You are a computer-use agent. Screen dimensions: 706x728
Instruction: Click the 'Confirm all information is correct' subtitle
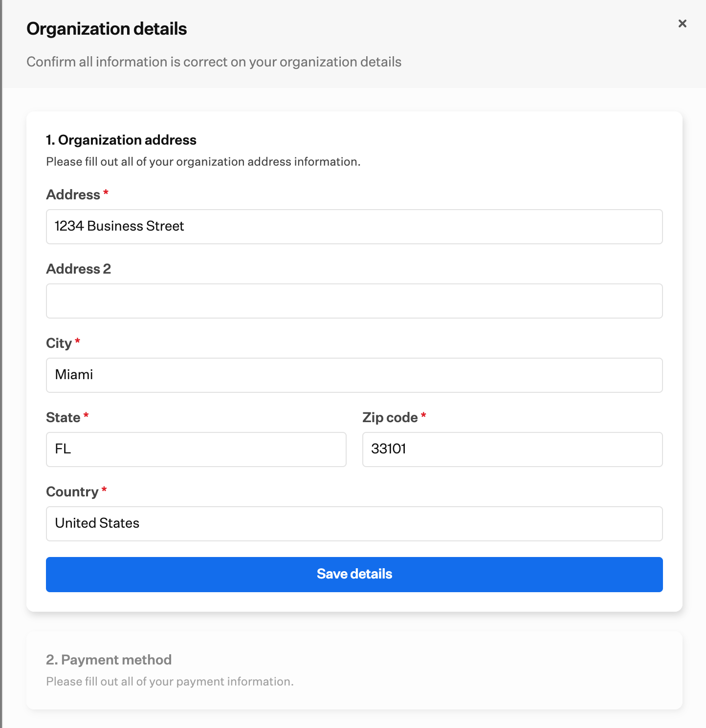click(214, 62)
